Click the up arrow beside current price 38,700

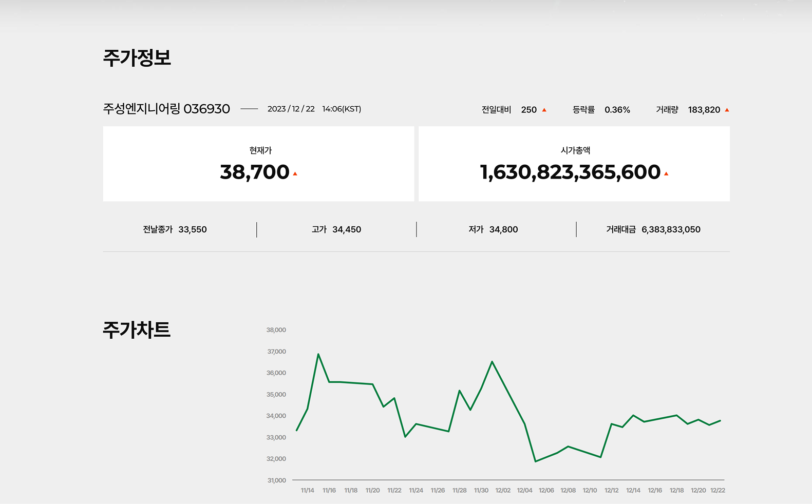pos(295,174)
